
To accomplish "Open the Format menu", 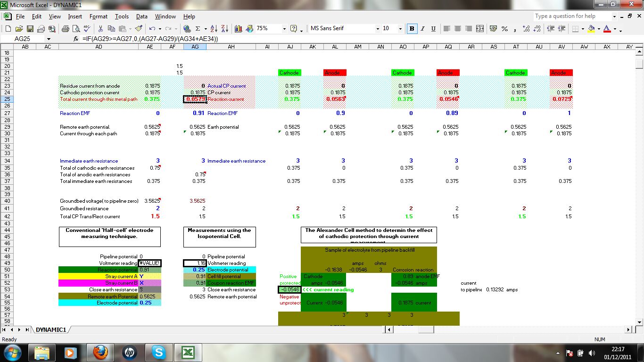I will (x=98, y=16).
